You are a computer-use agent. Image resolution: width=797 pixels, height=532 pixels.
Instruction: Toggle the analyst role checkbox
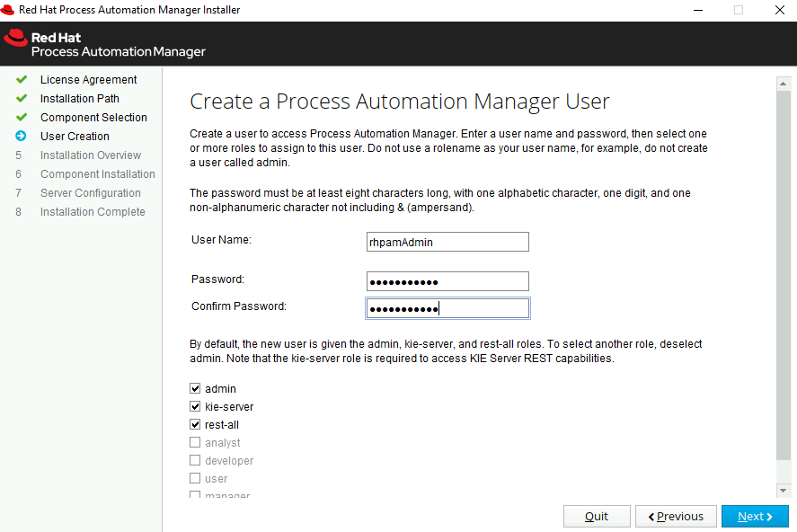point(195,442)
